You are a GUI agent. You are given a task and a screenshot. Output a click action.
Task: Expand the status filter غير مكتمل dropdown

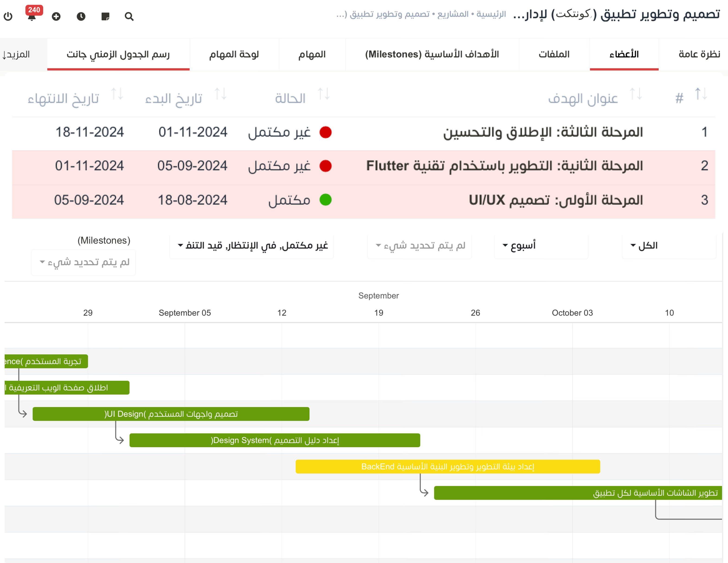coord(251,246)
